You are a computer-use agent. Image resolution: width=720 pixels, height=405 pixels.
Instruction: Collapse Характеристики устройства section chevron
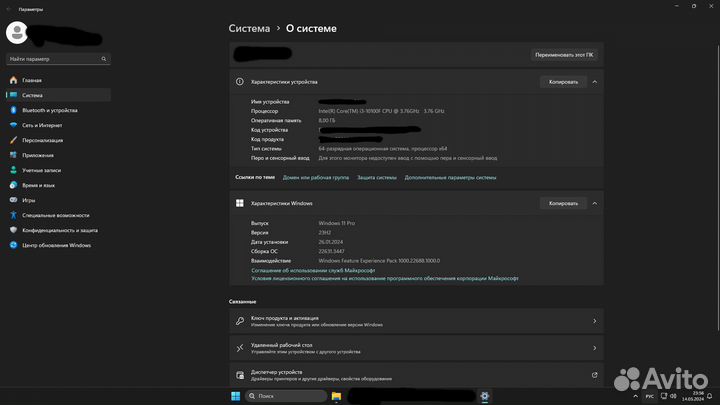pos(595,82)
